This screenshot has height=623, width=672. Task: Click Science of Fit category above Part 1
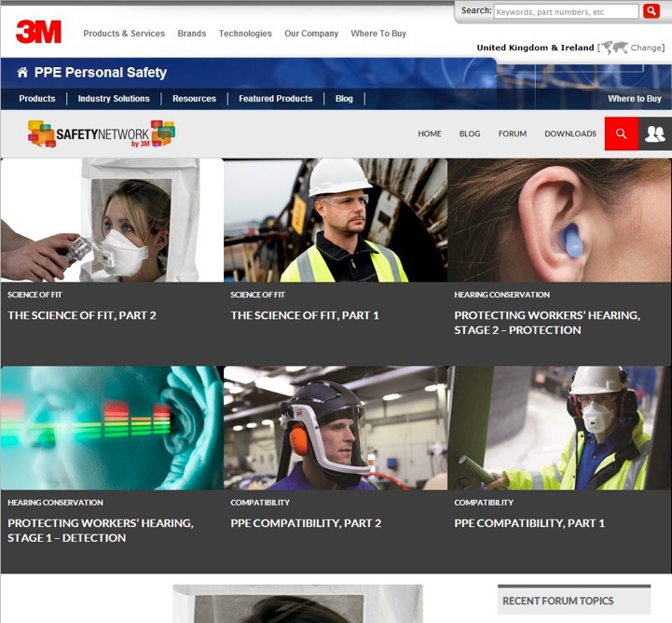pyautogui.click(x=257, y=295)
